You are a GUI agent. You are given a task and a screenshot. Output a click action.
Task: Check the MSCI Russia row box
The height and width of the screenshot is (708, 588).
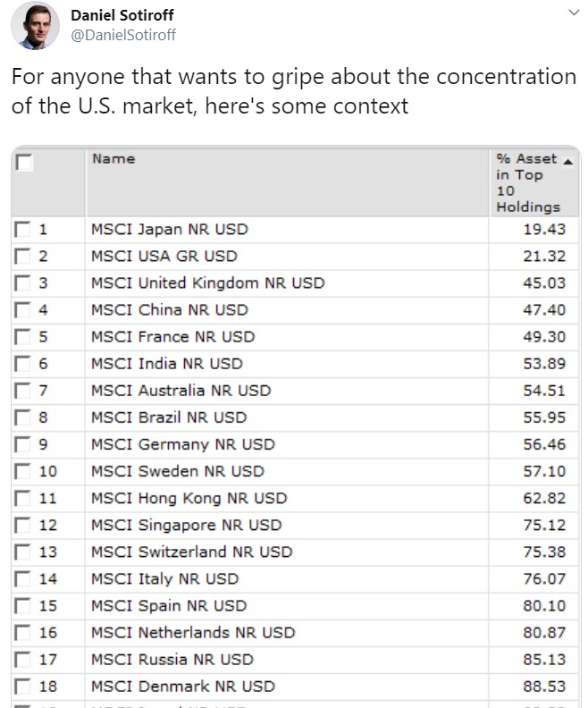[22, 659]
